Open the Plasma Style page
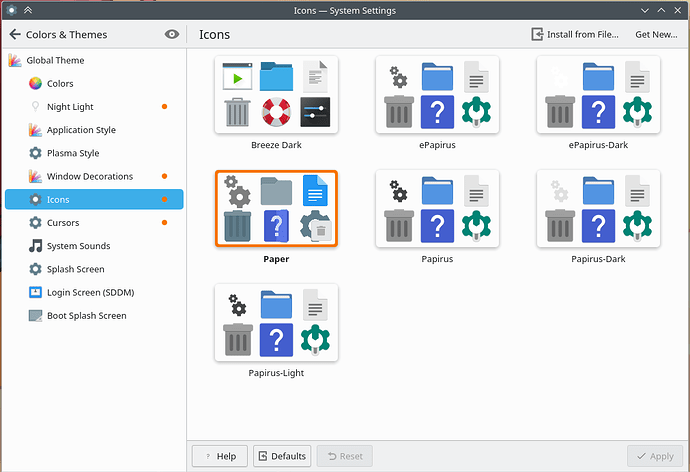690x472 pixels. 73,153
